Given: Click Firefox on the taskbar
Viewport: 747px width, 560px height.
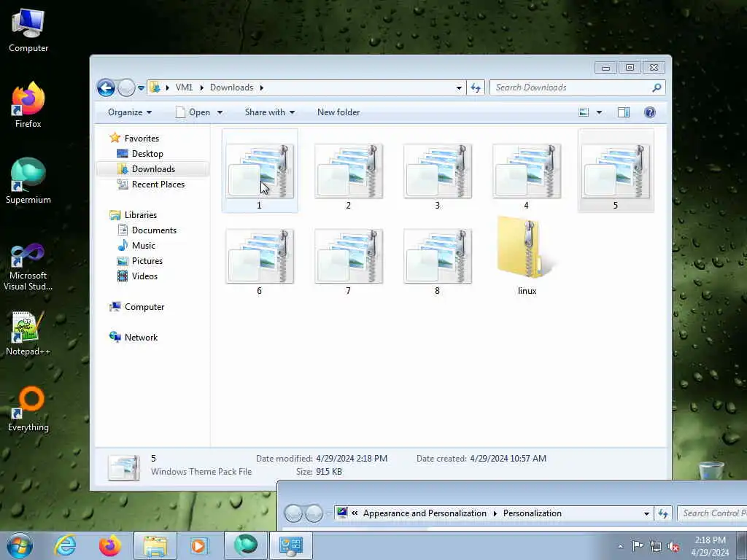Looking at the screenshot, I should pos(109,545).
